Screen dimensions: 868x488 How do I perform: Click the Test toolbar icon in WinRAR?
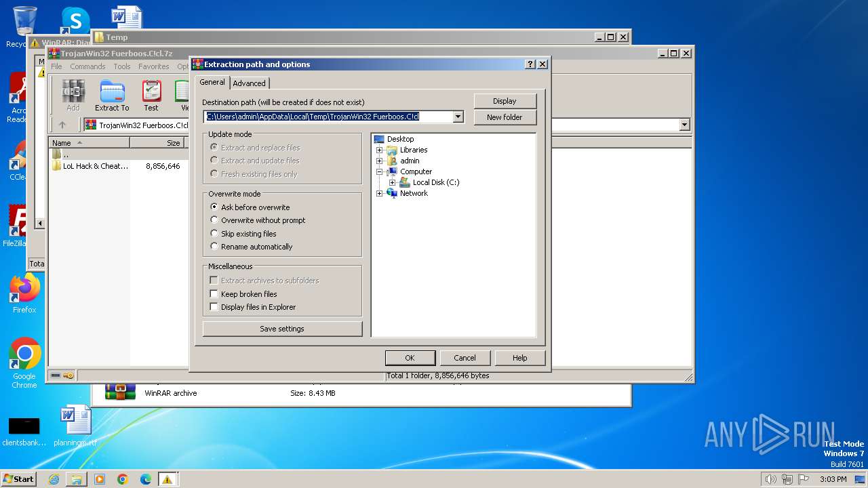click(x=151, y=96)
